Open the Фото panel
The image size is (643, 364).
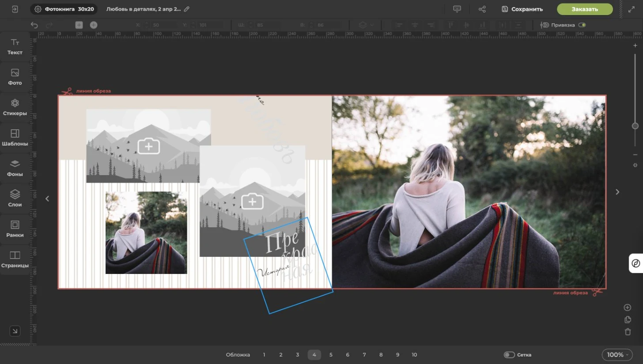pyautogui.click(x=15, y=77)
